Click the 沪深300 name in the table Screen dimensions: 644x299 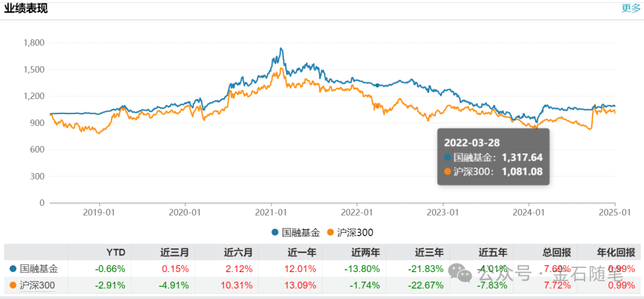(38, 286)
